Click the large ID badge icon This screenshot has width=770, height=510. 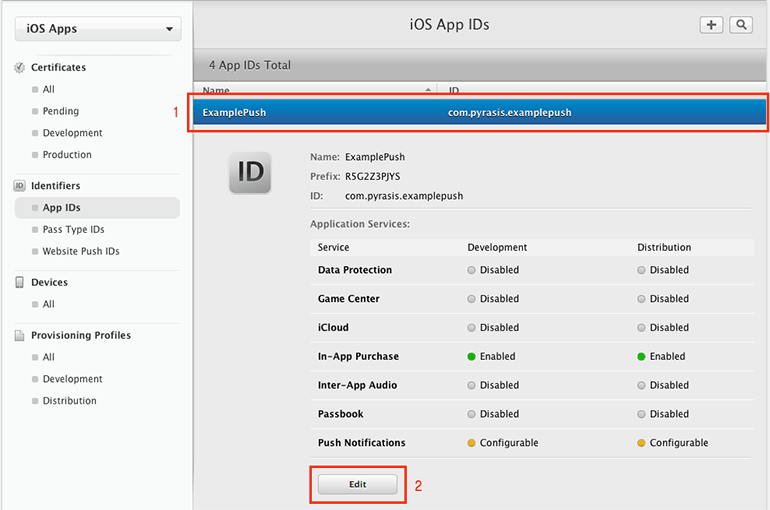250,173
